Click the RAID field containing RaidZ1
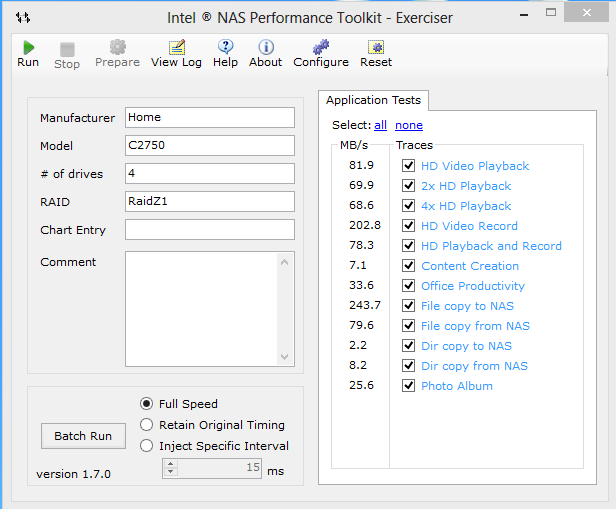Image resolution: width=616 pixels, height=509 pixels. pos(210,201)
